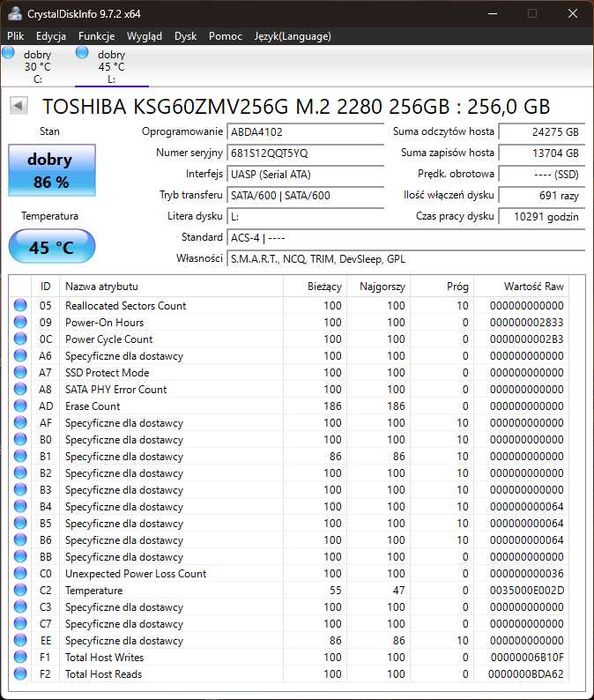Open the Język(Language) menu

tap(293, 36)
